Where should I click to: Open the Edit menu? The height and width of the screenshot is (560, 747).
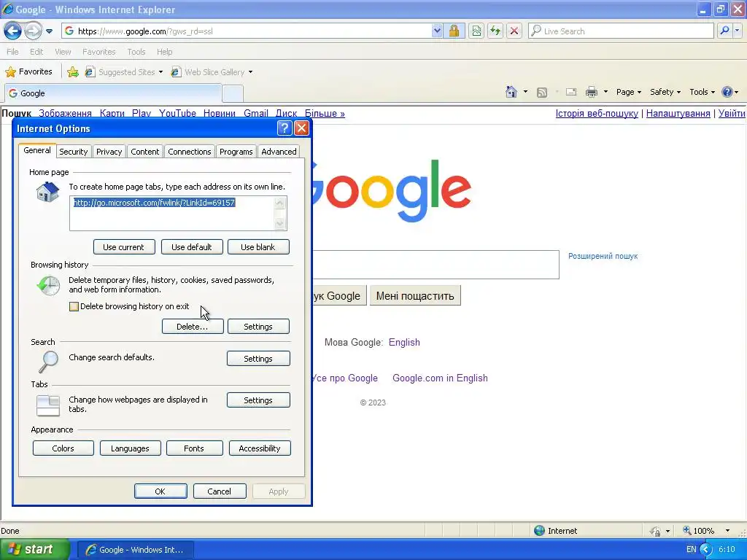tap(36, 52)
